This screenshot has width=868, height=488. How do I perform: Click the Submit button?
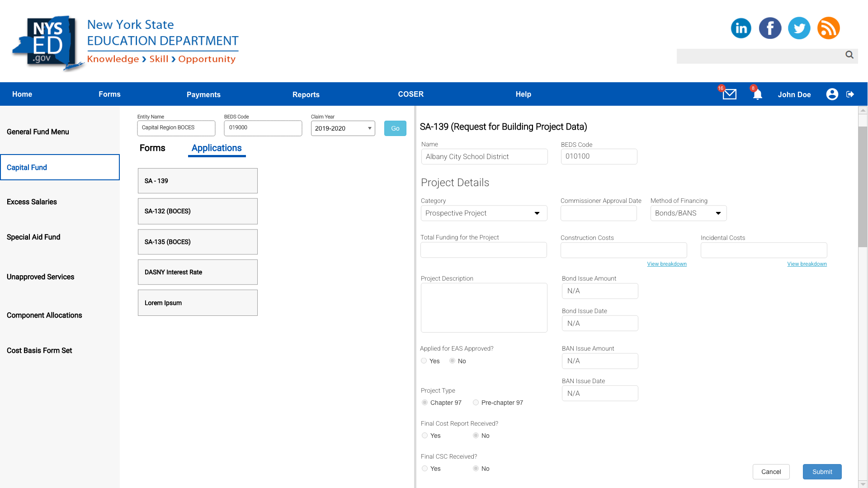tap(822, 472)
